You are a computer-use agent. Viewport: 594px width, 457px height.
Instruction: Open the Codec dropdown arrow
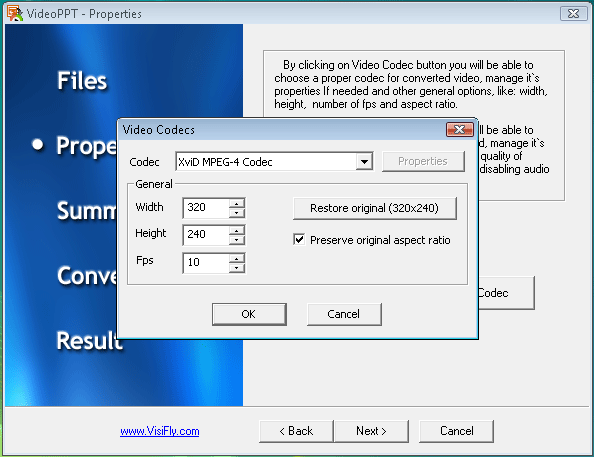coord(364,162)
